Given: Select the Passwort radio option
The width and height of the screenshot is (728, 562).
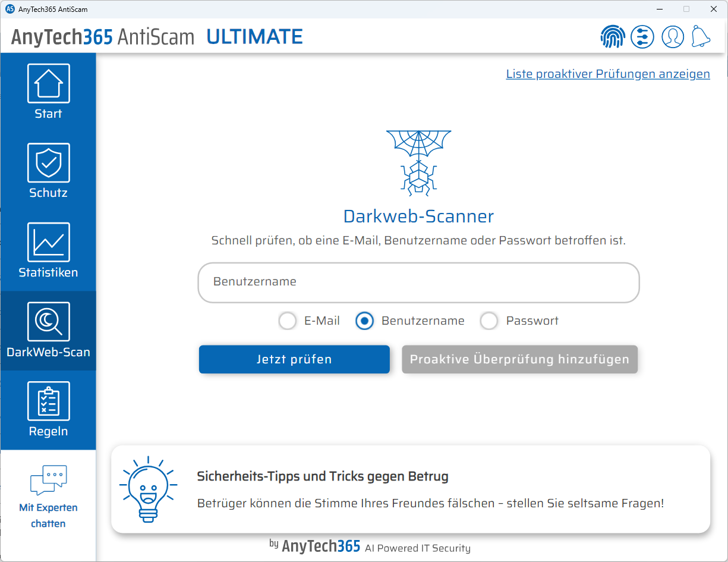Looking at the screenshot, I should pyautogui.click(x=489, y=321).
